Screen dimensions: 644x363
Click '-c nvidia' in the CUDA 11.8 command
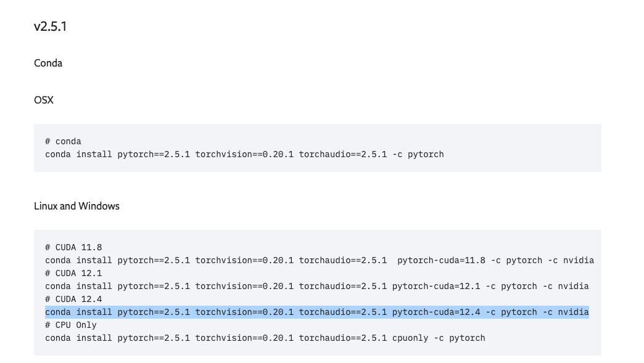571,261
